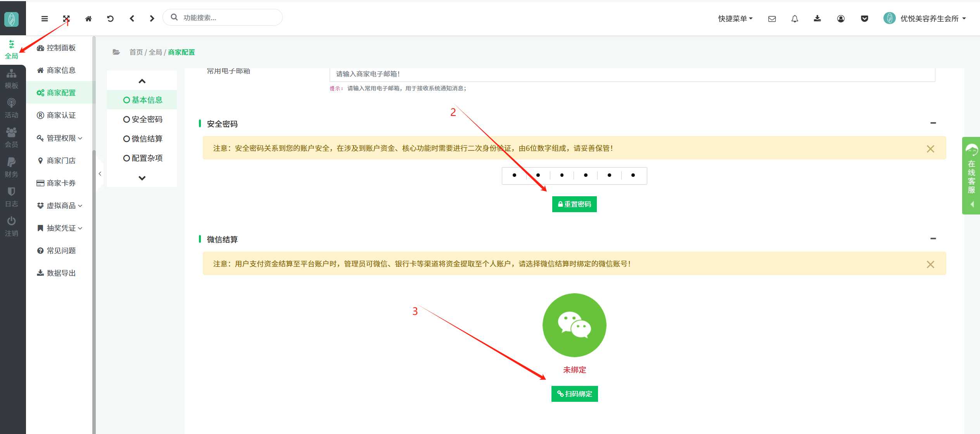Open 控制面板 menu item

tap(59, 48)
